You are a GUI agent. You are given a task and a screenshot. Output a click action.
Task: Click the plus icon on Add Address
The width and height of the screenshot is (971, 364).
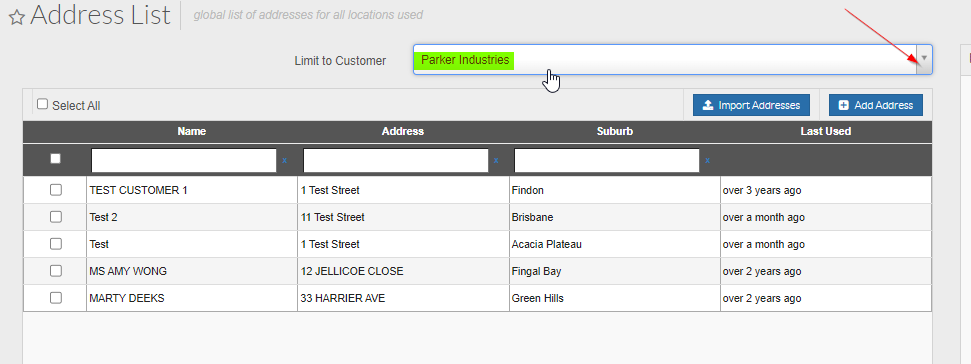[x=843, y=105]
